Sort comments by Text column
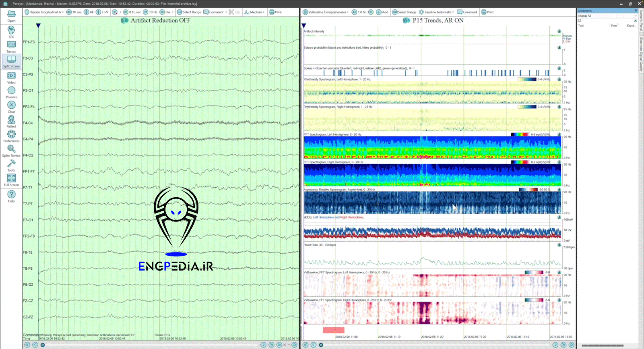Image resolution: width=644 pixels, height=349 pixels. [581, 25]
